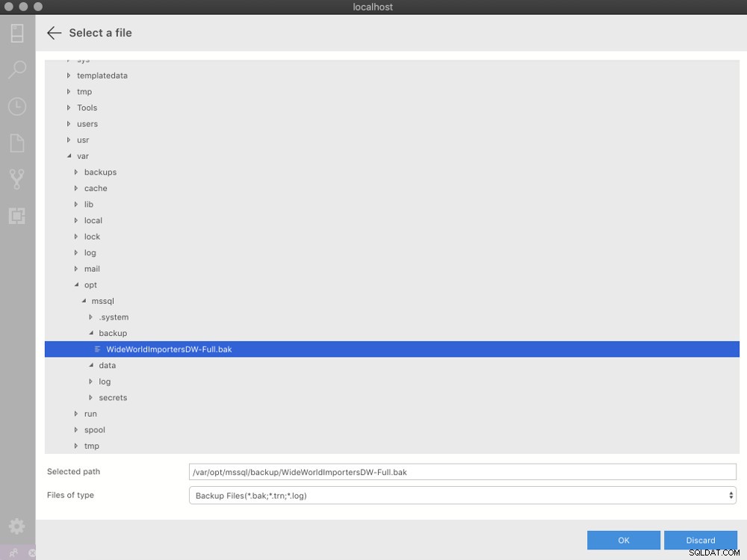747x560 pixels.
Task: Select the lock folder
Action: [x=92, y=237]
